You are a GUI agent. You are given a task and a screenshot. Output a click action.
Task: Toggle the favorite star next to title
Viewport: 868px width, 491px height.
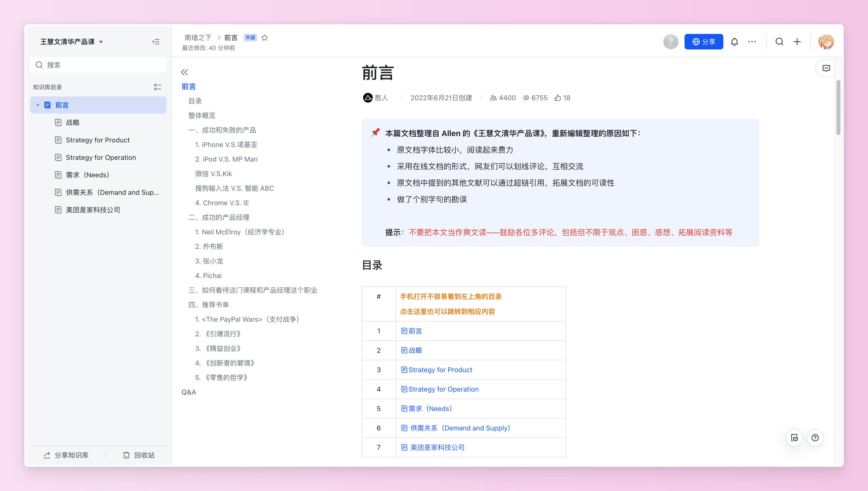(265, 37)
